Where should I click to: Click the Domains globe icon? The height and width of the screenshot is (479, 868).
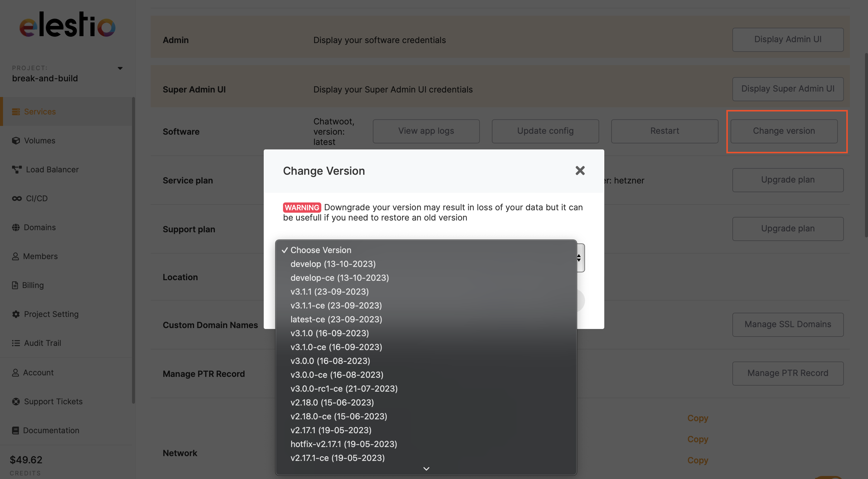tap(16, 227)
